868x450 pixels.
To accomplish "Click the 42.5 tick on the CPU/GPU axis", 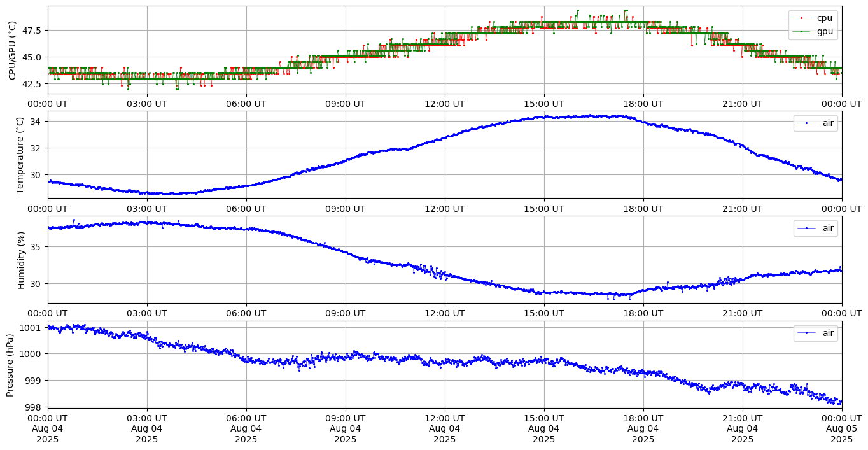I will pos(33,84).
